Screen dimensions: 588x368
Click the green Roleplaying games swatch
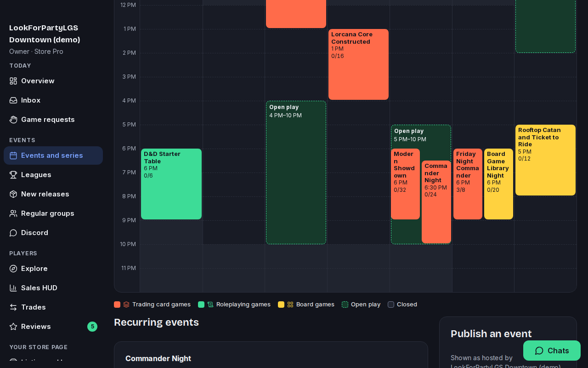click(201, 305)
